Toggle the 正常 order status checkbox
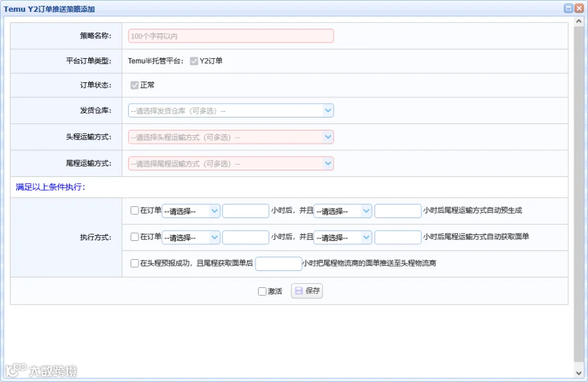The image size is (588, 382). pos(135,85)
